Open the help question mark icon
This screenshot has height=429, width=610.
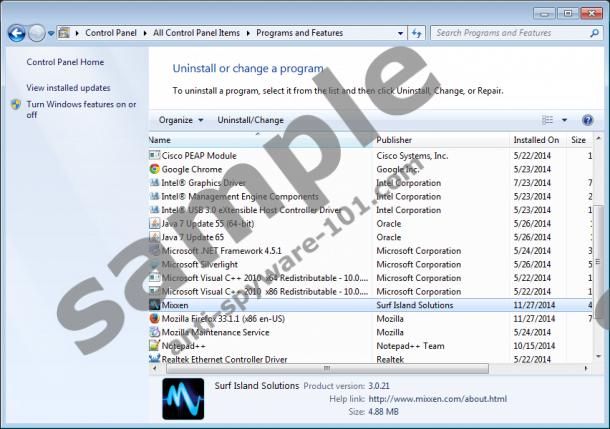coord(590,120)
